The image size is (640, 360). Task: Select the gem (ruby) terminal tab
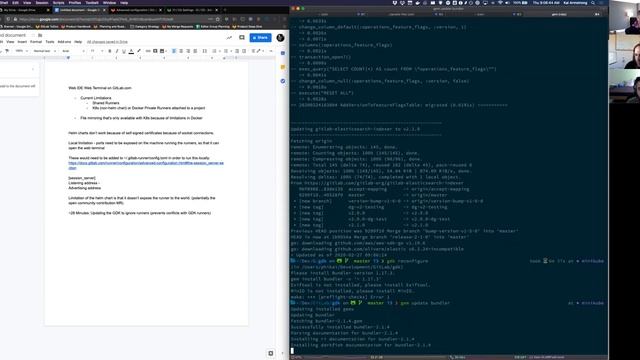(559, 14)
